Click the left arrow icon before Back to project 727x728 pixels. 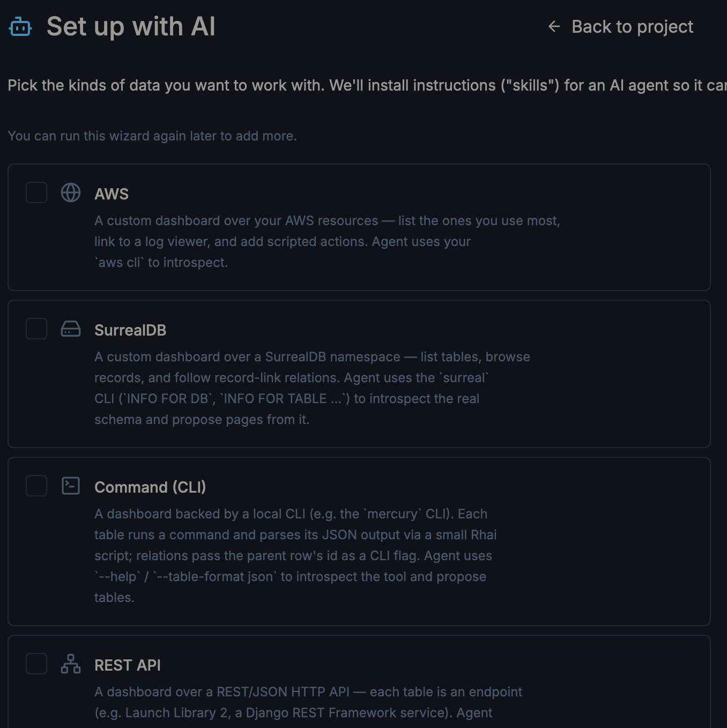554,26
